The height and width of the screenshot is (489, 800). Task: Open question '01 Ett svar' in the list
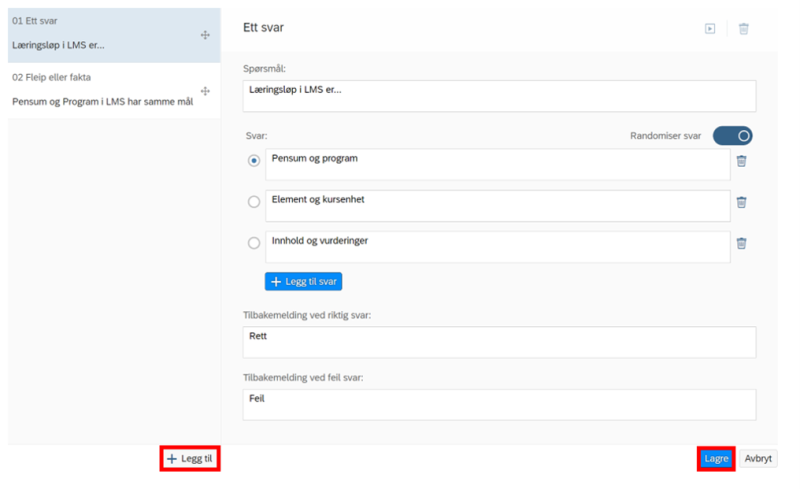click(114, 35)
